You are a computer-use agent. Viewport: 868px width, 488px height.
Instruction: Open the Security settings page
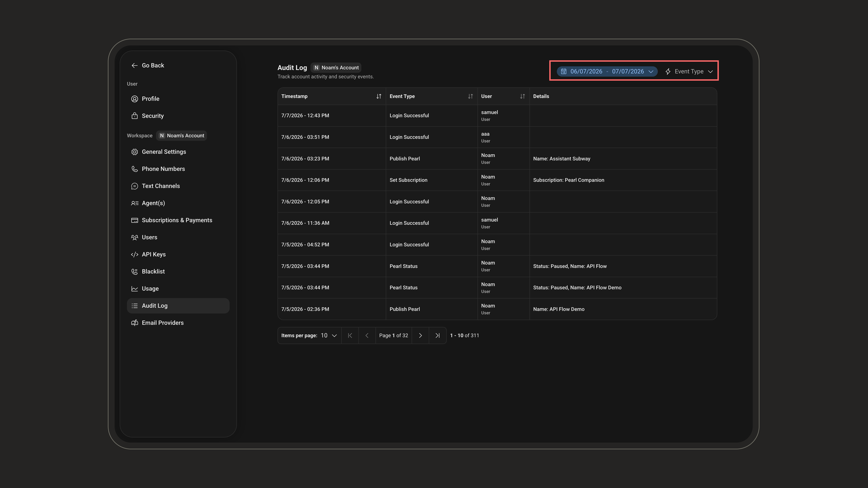point(178,116)
